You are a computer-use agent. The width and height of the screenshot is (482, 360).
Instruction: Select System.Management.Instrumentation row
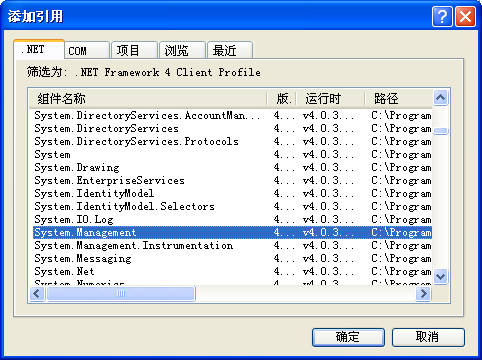(x=232, y=245)
